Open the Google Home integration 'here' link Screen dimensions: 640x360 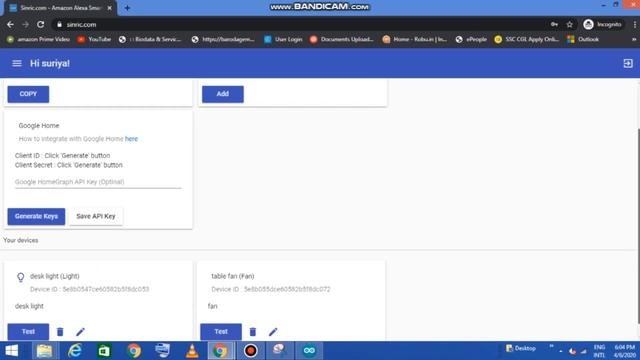click(131, 139)
